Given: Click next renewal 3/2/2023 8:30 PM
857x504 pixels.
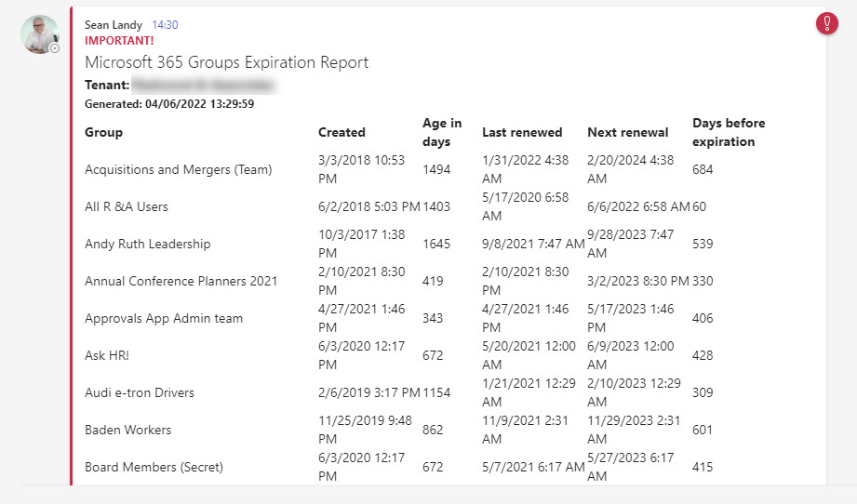Looking at the screenshot, I should point(638,281).
